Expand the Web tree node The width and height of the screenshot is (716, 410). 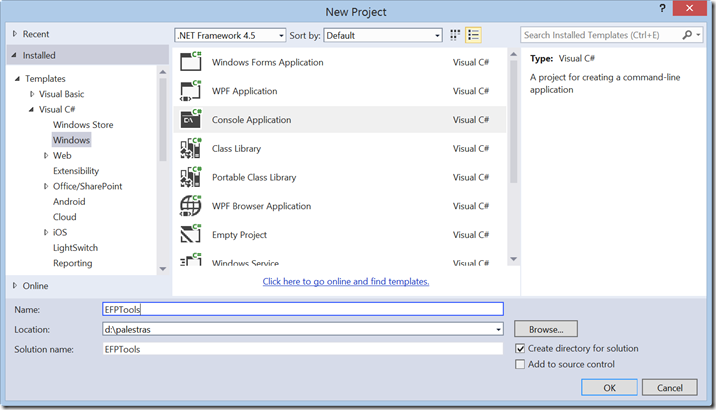pos(46,155)
